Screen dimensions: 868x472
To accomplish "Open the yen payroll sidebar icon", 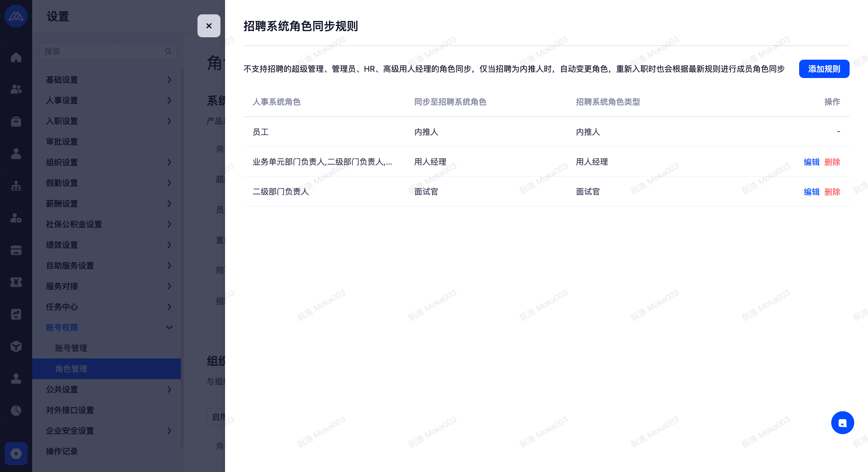I will point(16,282).
